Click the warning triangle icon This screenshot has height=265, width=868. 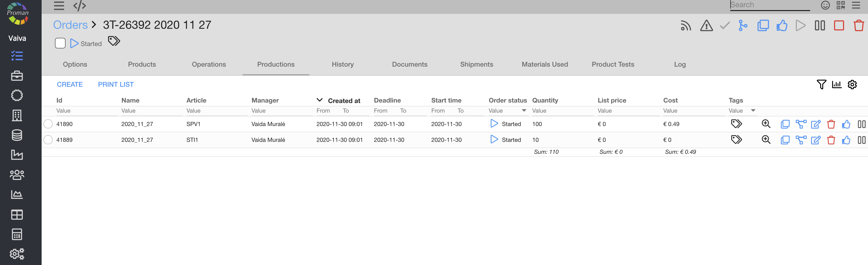(706, 26)
